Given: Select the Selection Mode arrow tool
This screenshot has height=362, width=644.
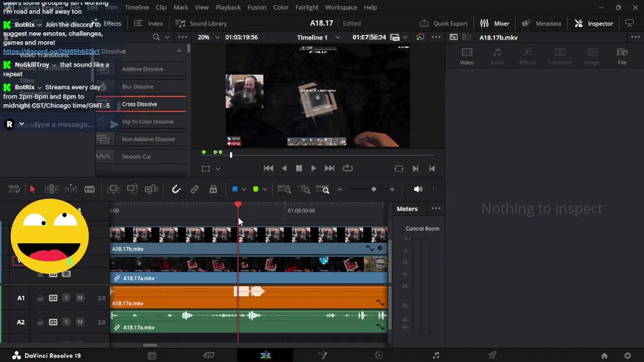Looking at the screenshot, I should tap(33, 189).
